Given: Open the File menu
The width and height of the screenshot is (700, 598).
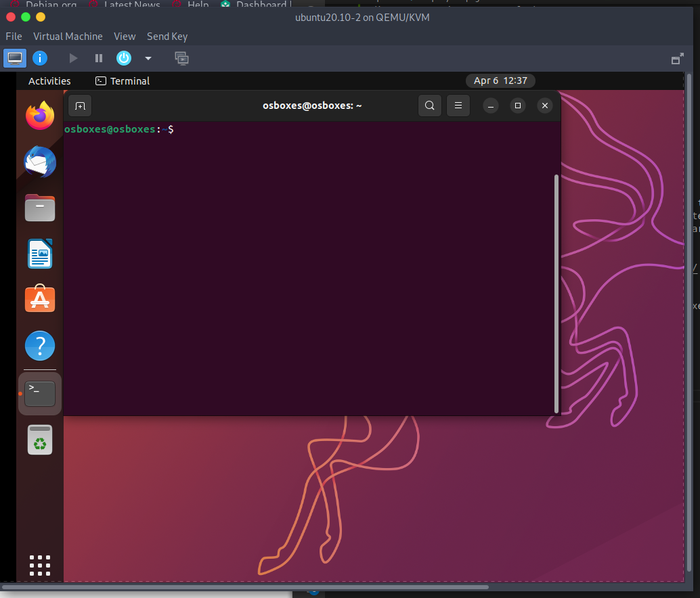Looking at the screenshot, I should click(14, 37).
